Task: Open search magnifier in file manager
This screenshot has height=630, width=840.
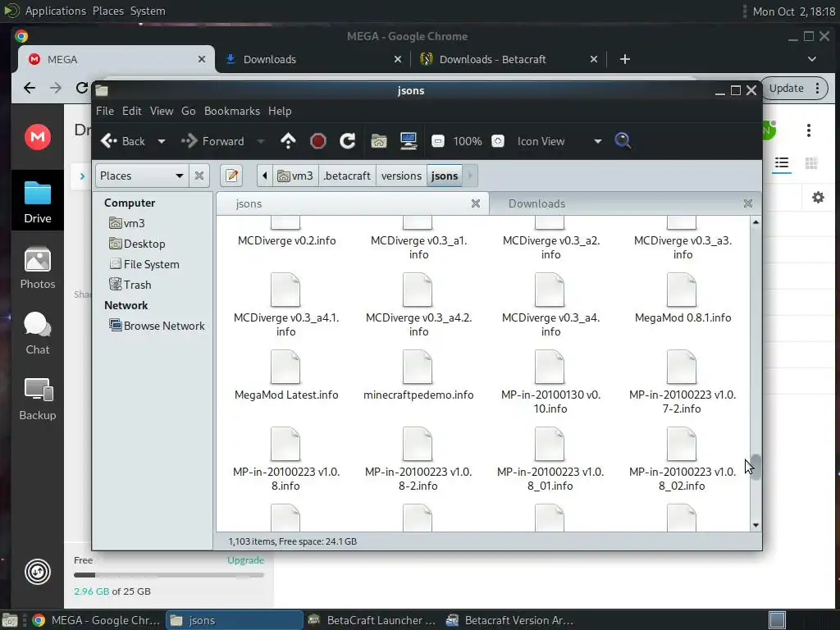Action: [623, 141]
